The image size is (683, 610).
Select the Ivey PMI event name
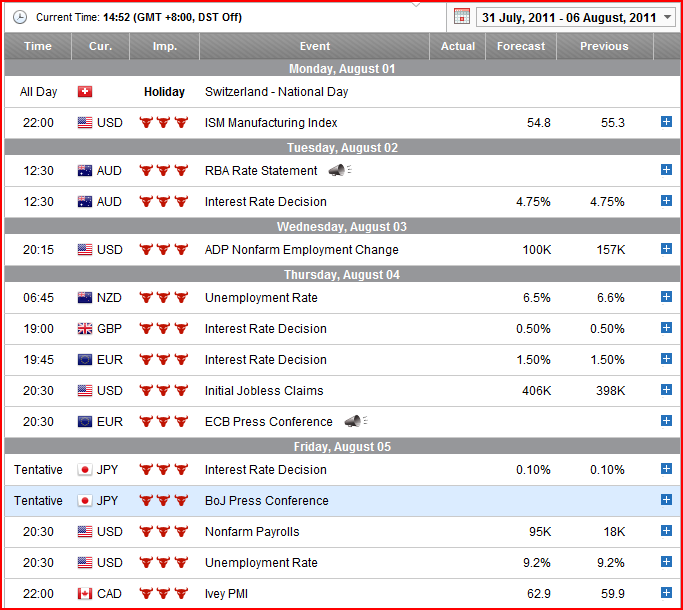[227, 594]
